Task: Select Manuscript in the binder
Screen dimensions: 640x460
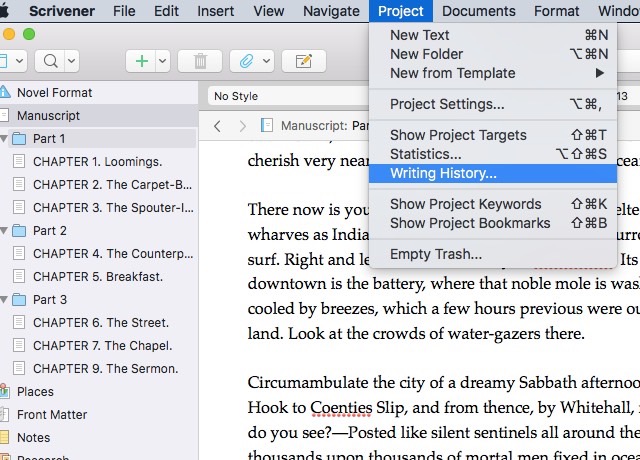Action: 48,116
